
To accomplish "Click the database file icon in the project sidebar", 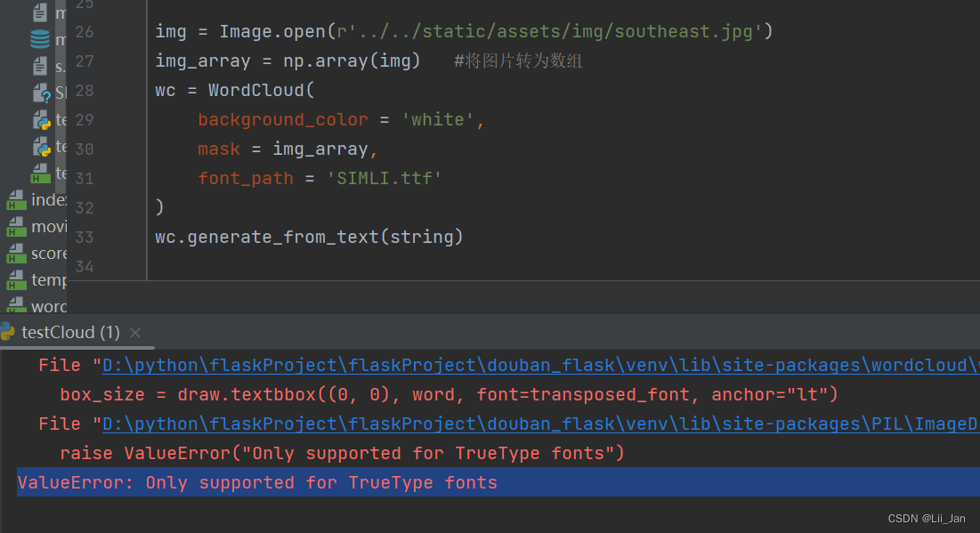I will pyautogui.click(x=38, y=39).
